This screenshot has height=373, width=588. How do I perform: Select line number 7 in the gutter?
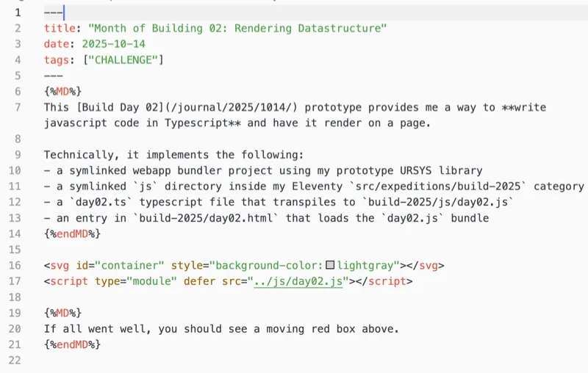pyautogui.click(x=18, y=107)
